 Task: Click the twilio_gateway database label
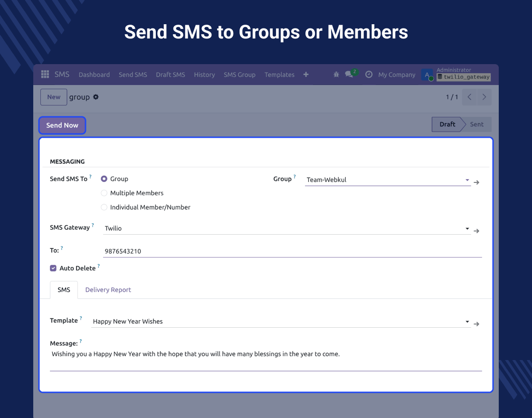click(464, 77)
